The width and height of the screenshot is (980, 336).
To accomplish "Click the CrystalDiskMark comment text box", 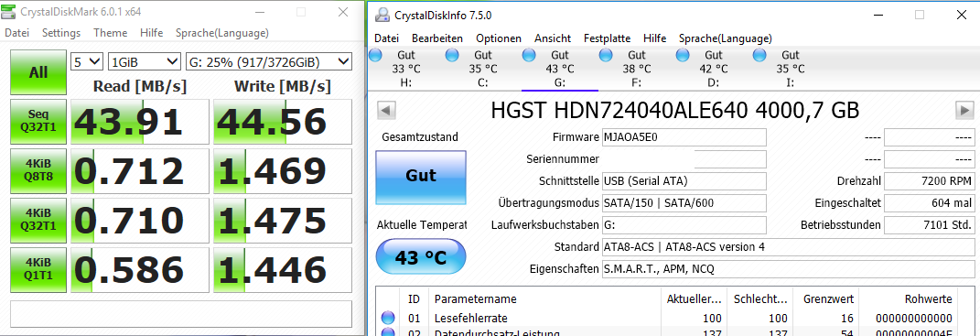I will 181,314.
